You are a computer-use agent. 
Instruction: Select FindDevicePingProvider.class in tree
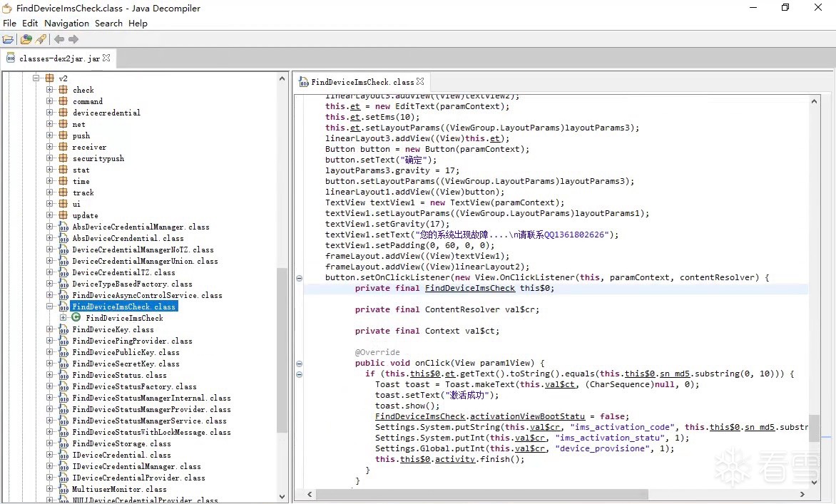[x=132, y=341]
